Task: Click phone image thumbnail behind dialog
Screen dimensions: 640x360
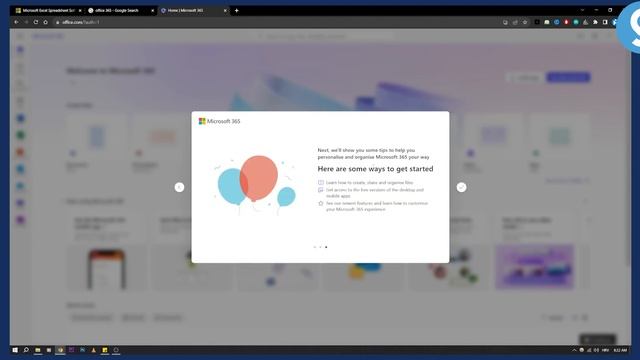Action: [x=106, y=268]
